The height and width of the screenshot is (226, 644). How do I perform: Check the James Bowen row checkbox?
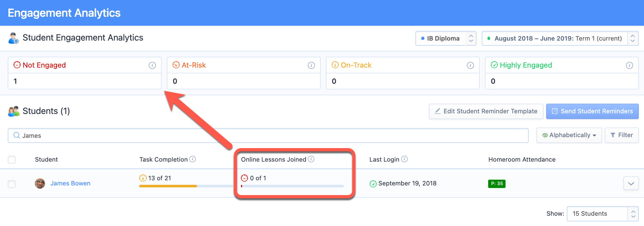pyautogui.click(x=12, y=184)
